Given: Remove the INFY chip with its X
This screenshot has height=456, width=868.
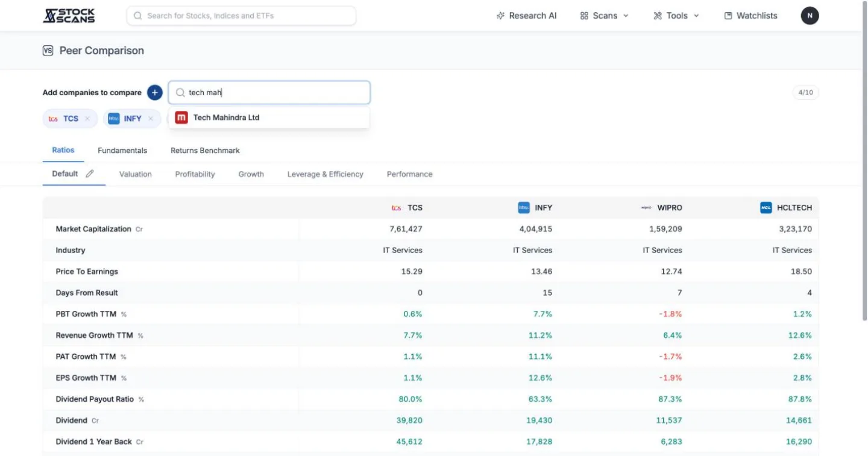Looking at the screenshot, I should (151, 119).
